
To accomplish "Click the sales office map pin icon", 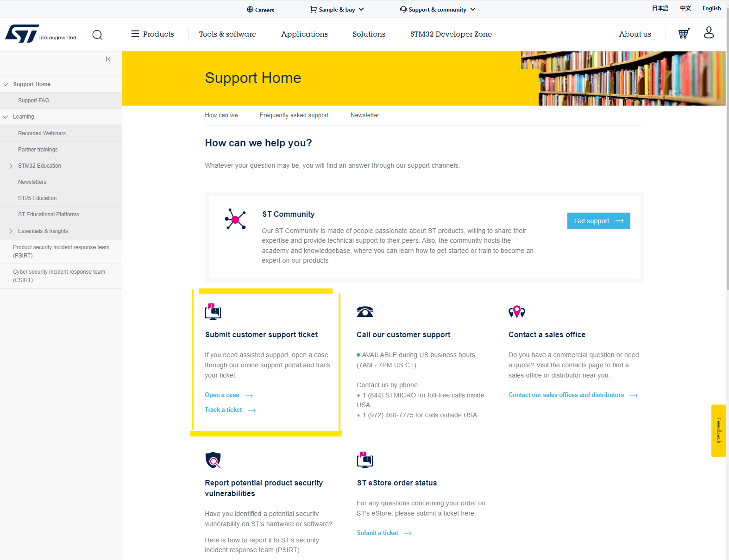I will pyautogui.click(x=516, y=312).
